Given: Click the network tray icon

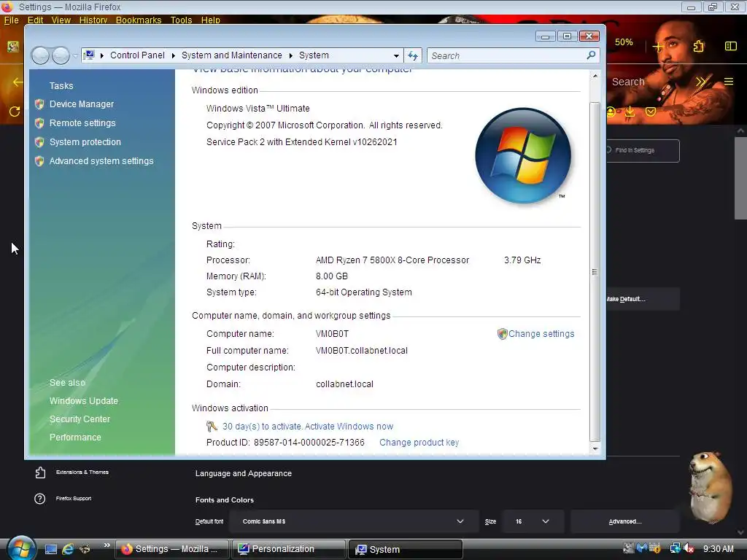Looking at the screenshot, I should pyautogui.click(x=675, y=548).
